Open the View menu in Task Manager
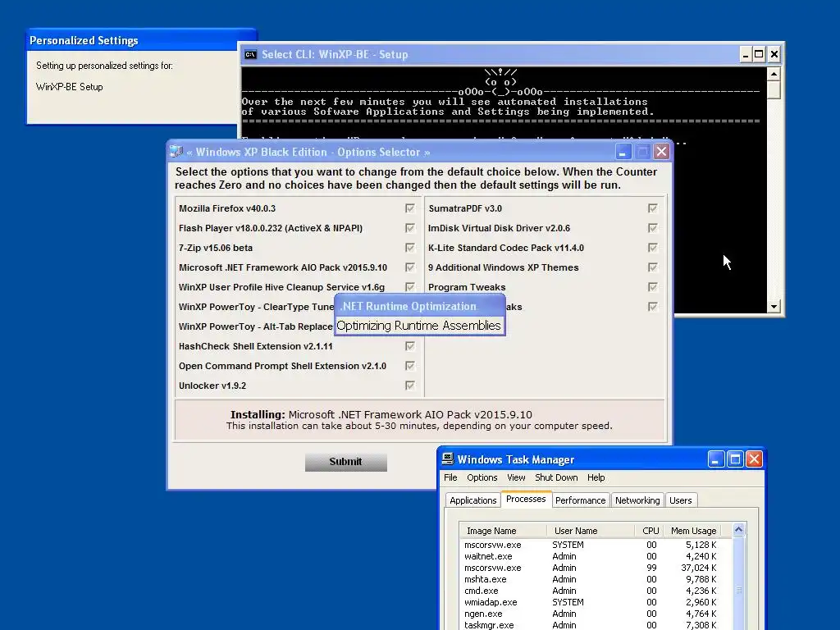The image size is (840, 630). coord(516,477)
